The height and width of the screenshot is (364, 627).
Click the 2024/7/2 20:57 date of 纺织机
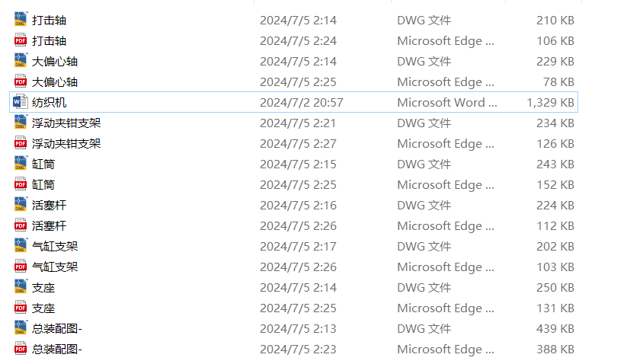point(302,103)
